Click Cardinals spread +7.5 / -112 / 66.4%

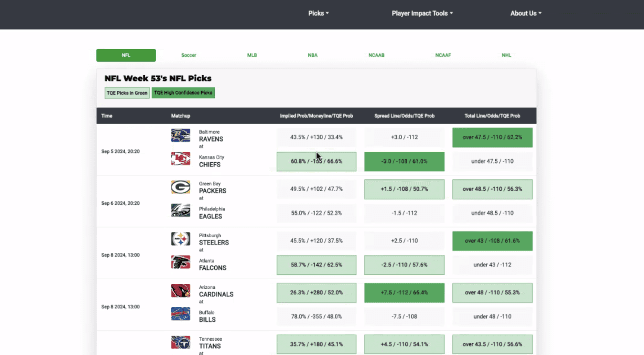pos(404,293)
